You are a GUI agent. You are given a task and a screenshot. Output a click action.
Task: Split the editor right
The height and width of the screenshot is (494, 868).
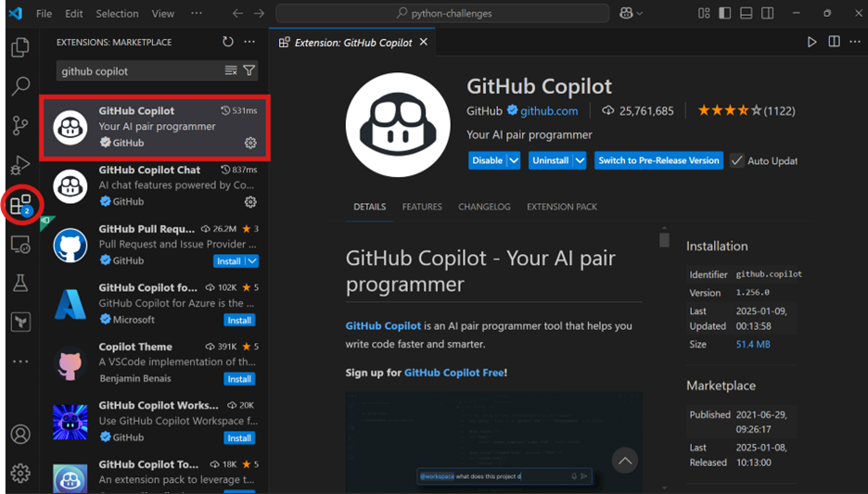click(x=834, y=42)
